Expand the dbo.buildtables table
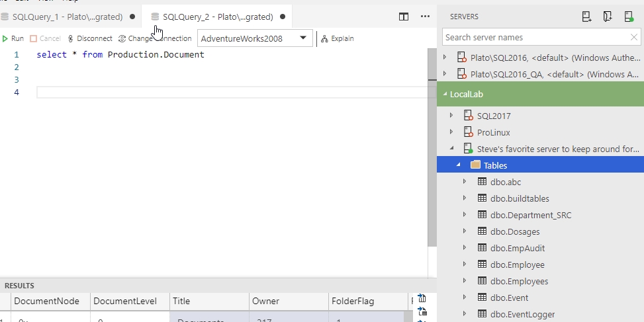644x322 pixels. pyautogui.click(x=465, y=198)
